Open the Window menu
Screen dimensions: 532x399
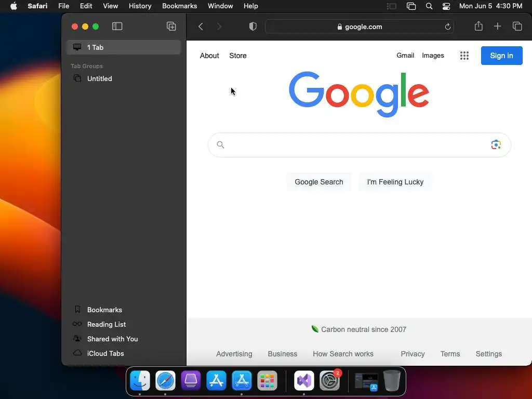pos(220,6)
